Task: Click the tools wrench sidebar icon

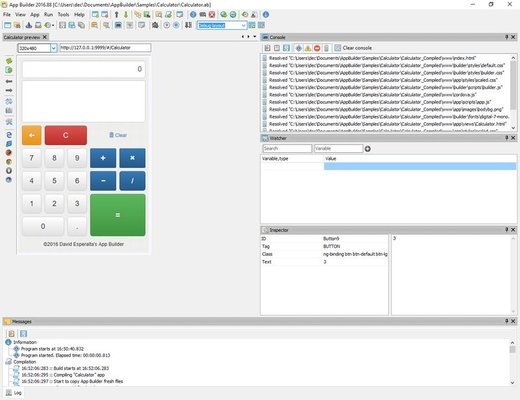Action: [9, 122]
